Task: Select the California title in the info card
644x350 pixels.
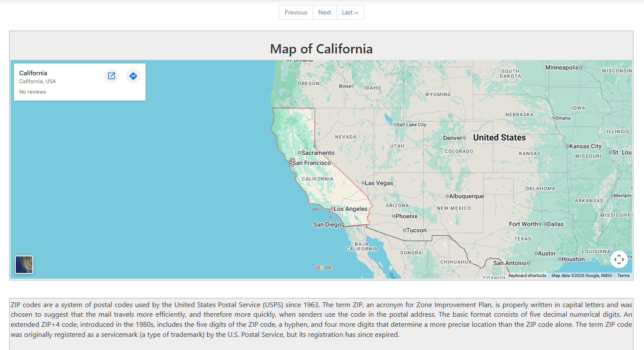Action: [x=33, y=73]
